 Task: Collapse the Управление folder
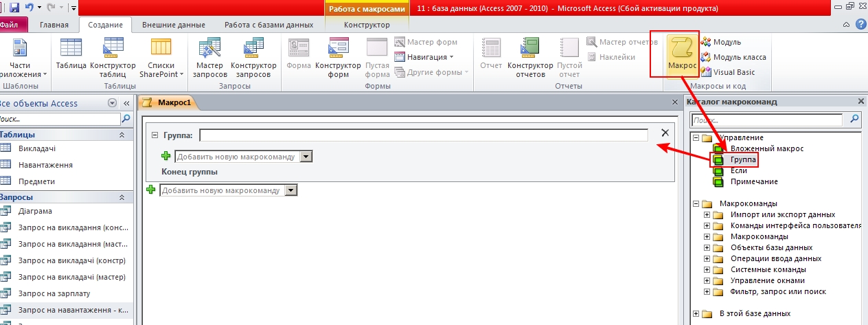pos(696,137)
